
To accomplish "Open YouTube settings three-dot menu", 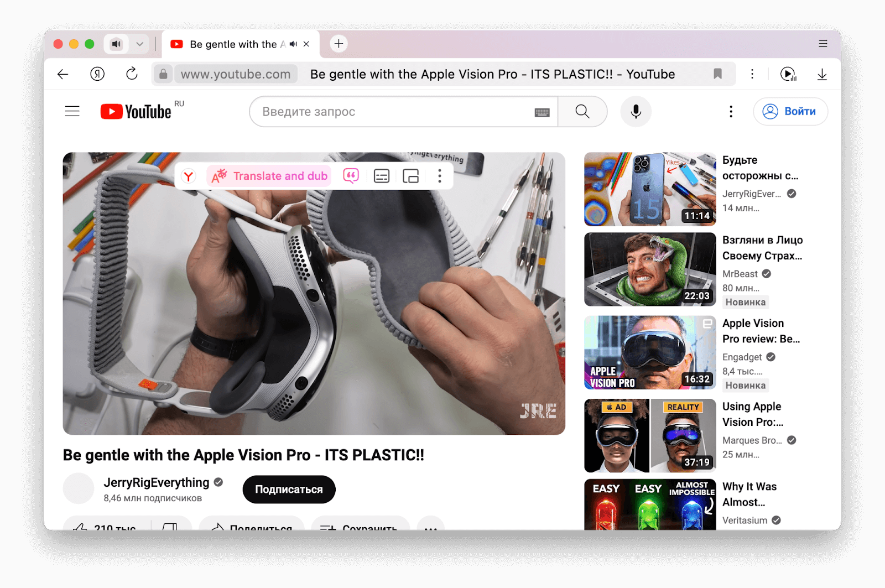I will pos(731,111).
